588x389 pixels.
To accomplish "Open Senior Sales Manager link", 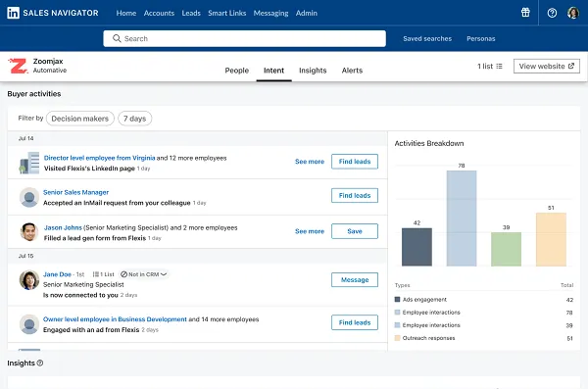I will [x=75, y=192].
